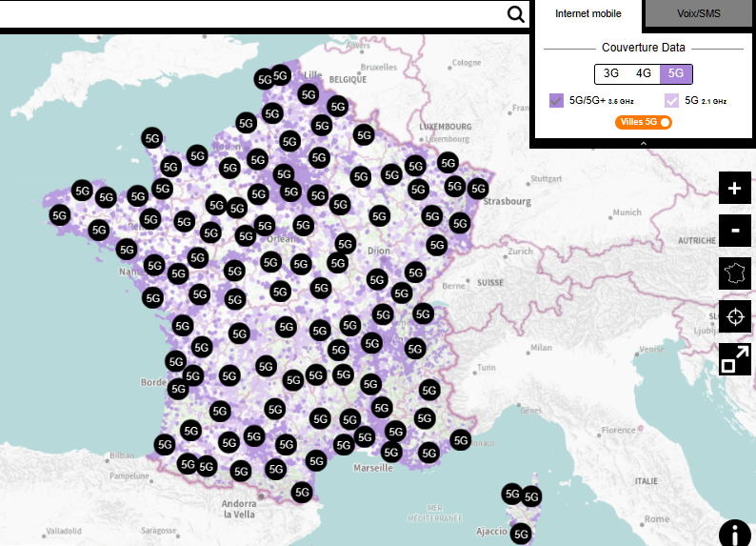The height and width of the screenshot is (546, 756).
Task: Toggle the 5G 2.1 GHz checkbox
Action: [672, 100]
